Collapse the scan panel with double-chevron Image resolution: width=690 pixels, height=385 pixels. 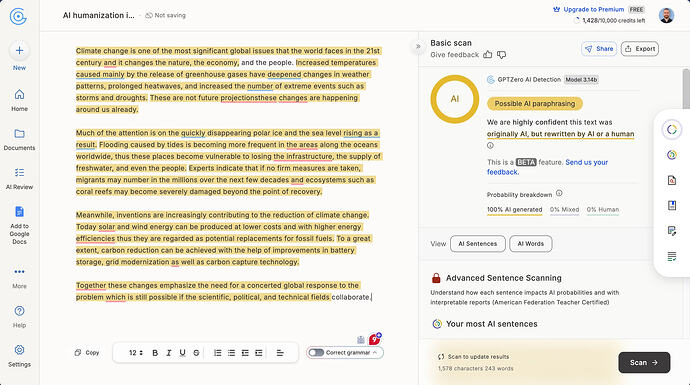pos(418,46)
